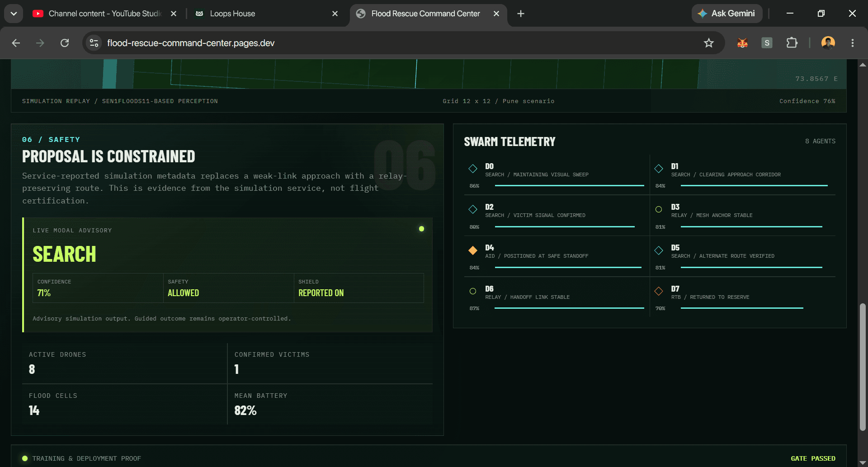868x467 pixels.
Task: Click the D2 agent diamond icon
Action: tap(473, 209)
